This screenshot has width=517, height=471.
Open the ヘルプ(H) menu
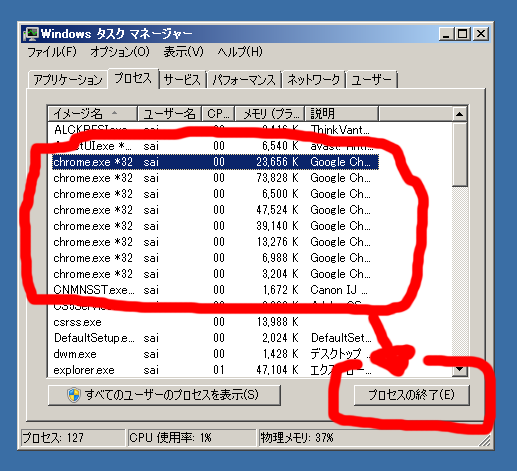(240, 52)
